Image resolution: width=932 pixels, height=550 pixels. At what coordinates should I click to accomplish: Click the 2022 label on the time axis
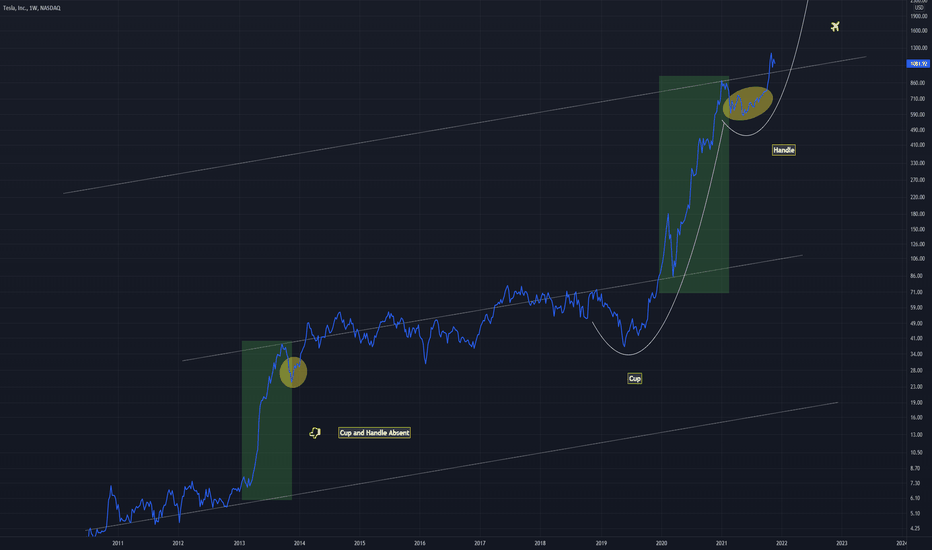click(782, 543)
